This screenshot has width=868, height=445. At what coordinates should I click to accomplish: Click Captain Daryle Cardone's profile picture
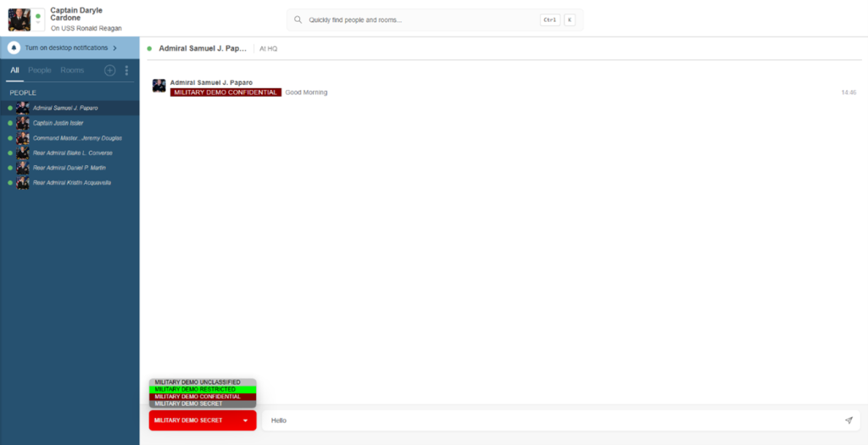click(x=19, y=19)
